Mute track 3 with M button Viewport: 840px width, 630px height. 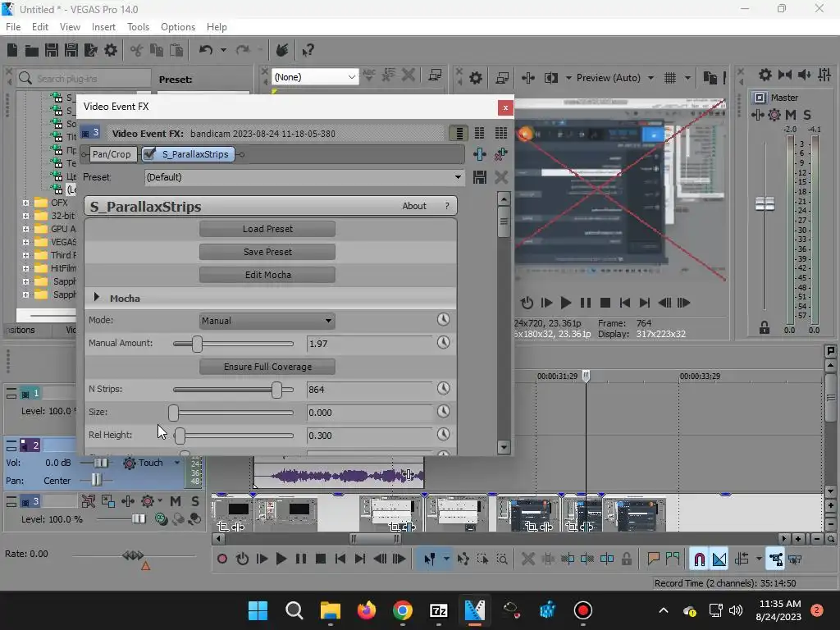(176, 501)
